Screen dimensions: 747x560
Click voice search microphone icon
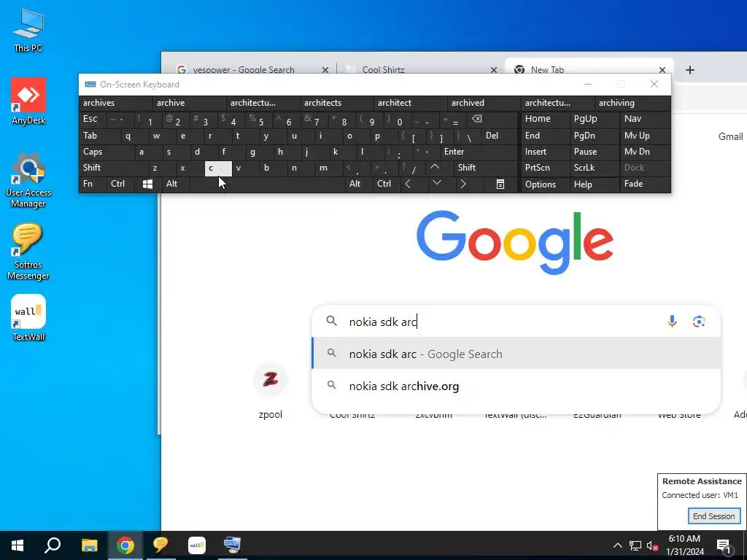672,322
